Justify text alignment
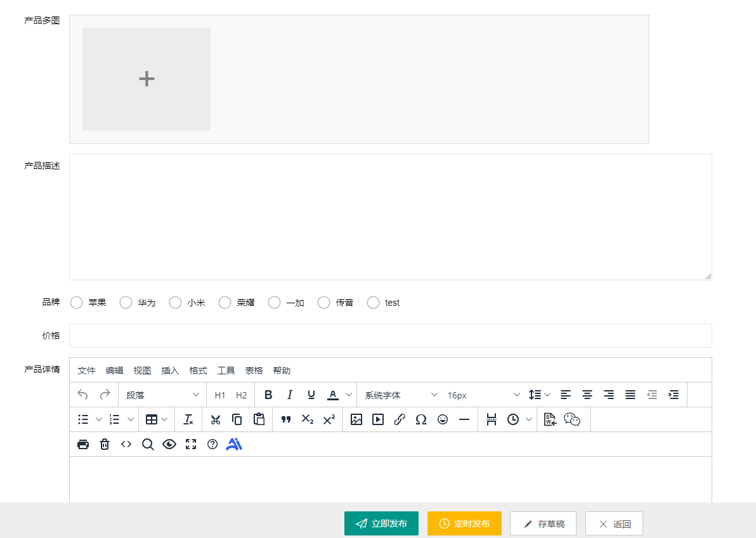 [x=630, y=395]
